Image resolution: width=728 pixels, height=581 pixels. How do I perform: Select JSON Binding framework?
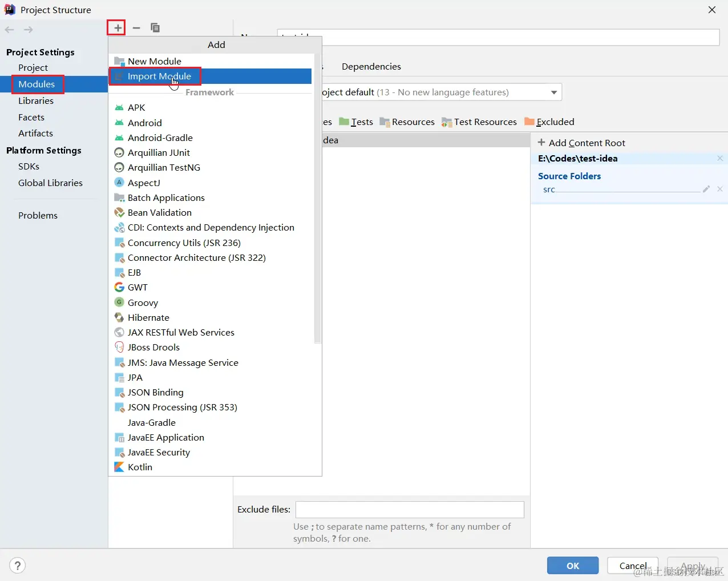click(210, 392)
